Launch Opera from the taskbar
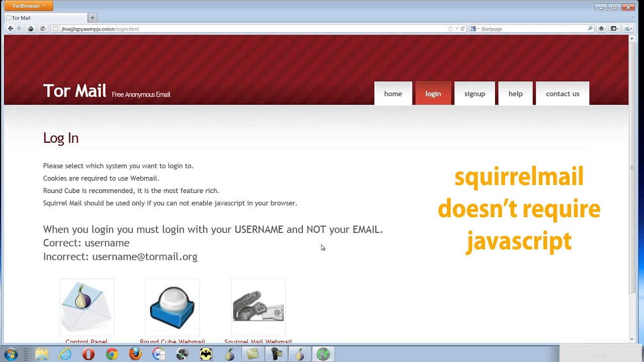Viewport: 644px width, 362px height. tap(89, 354)
